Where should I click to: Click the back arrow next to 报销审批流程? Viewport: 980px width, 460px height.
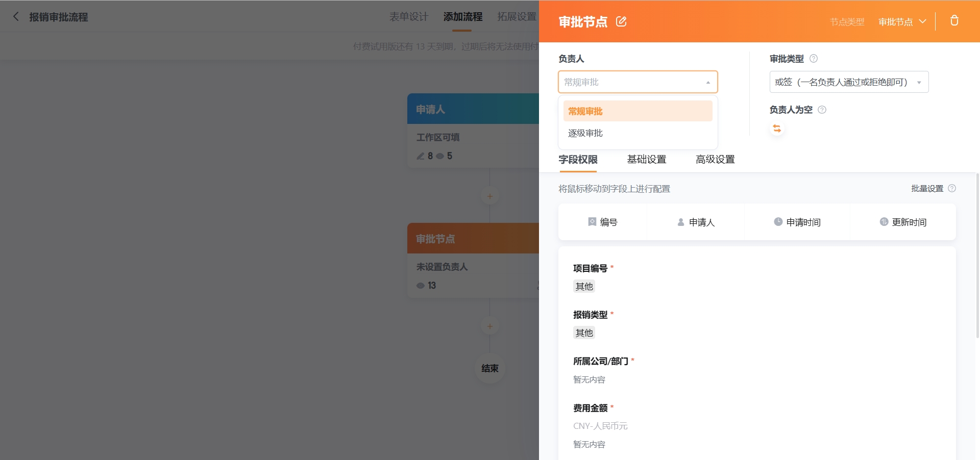[16, 17]
